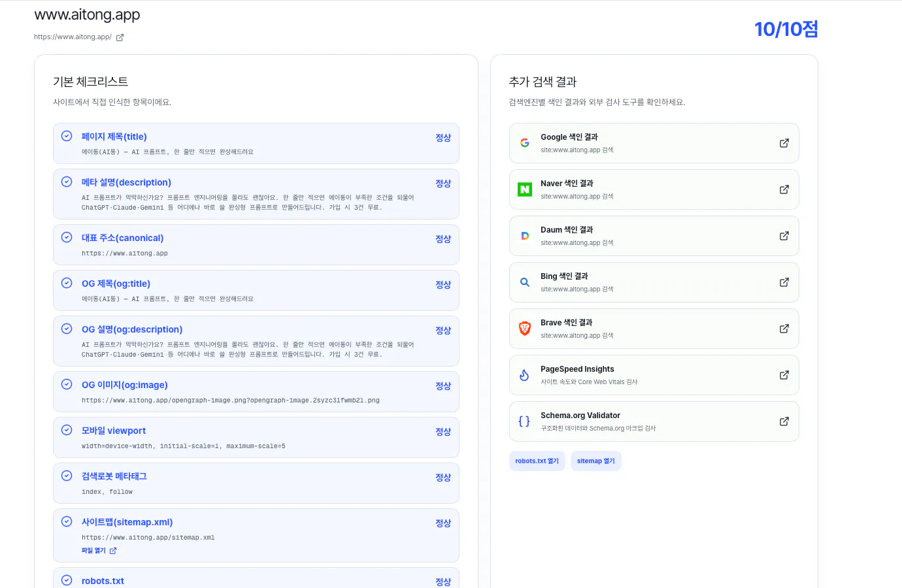Click check icon beside 사이트맵(sitemap.xml)
Screen dimensions: 902x588
tap(67, 521)
